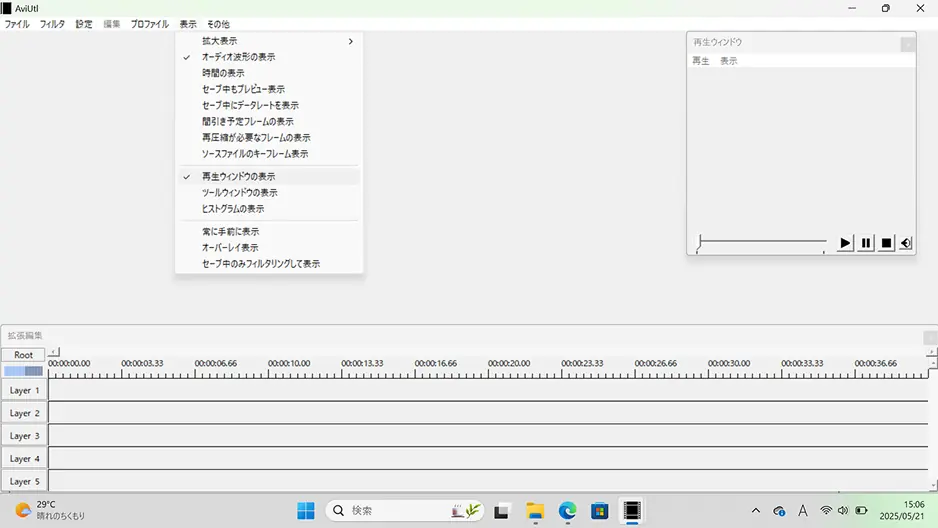Image resolution: width=938 pixels, height=528 pixels.
Task: Toggle 再生ウィンドウの表示 option
Action: [x=269, y=176]
